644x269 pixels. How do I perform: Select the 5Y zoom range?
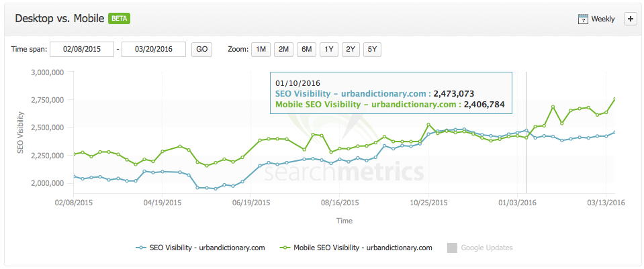pyautogui.click(x=372, y=50)
